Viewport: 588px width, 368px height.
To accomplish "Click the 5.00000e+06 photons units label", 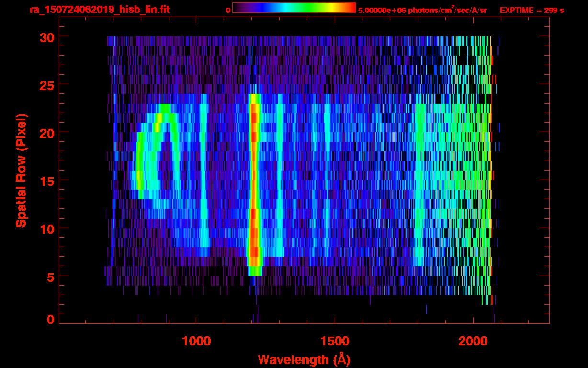I will [x=422, y=10].
